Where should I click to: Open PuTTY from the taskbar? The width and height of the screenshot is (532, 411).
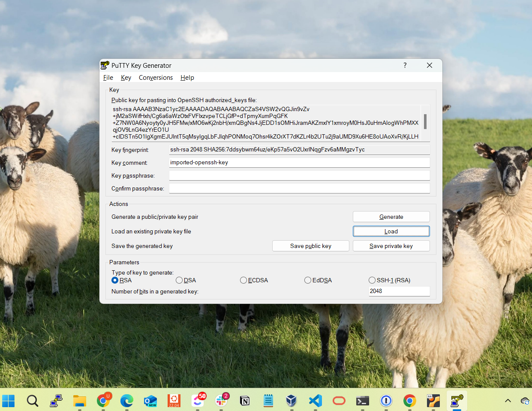56,401
